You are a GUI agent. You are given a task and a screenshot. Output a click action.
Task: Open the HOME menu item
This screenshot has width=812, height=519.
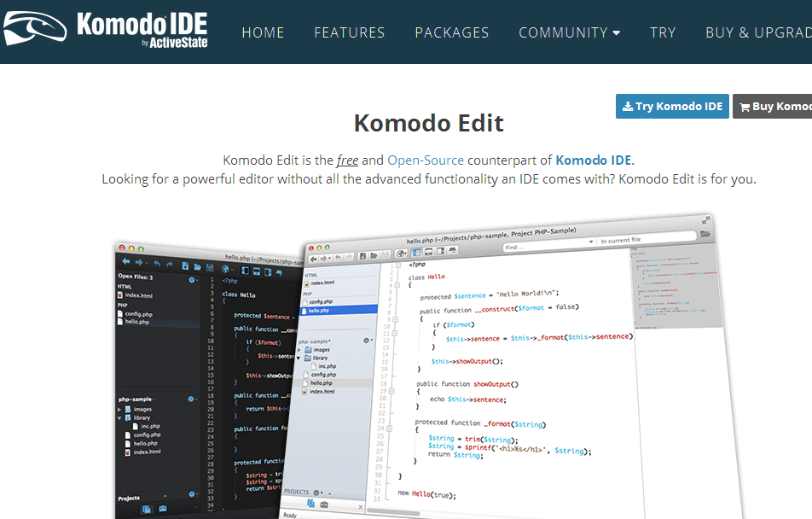coord(263,32)
